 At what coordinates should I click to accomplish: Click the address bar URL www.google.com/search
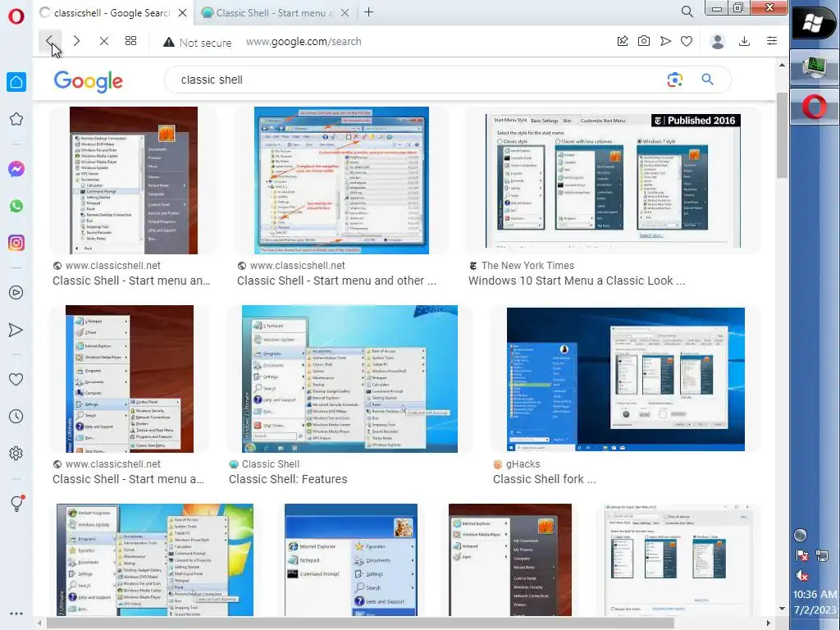[304, 42]
